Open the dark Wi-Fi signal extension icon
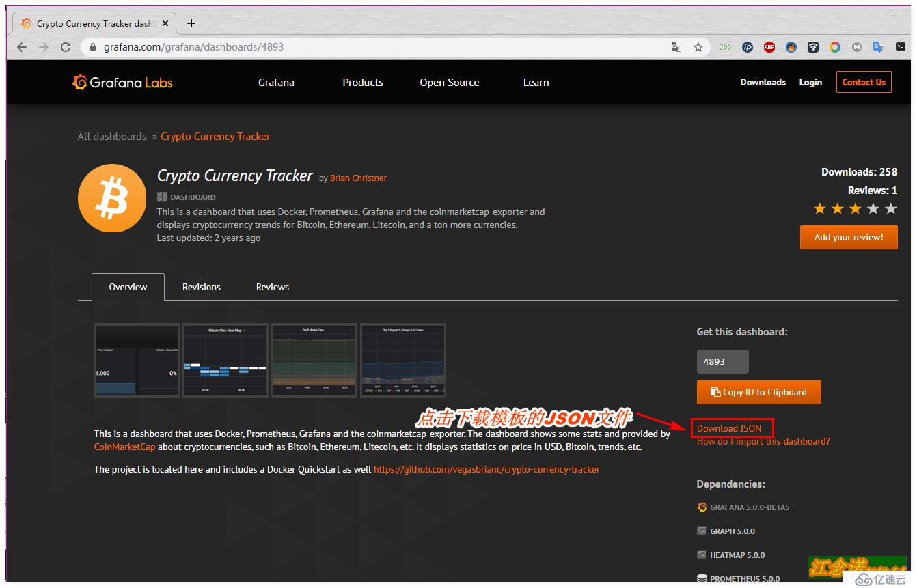The width and height of the screenshot is (917, 588). tap(813, 47)
